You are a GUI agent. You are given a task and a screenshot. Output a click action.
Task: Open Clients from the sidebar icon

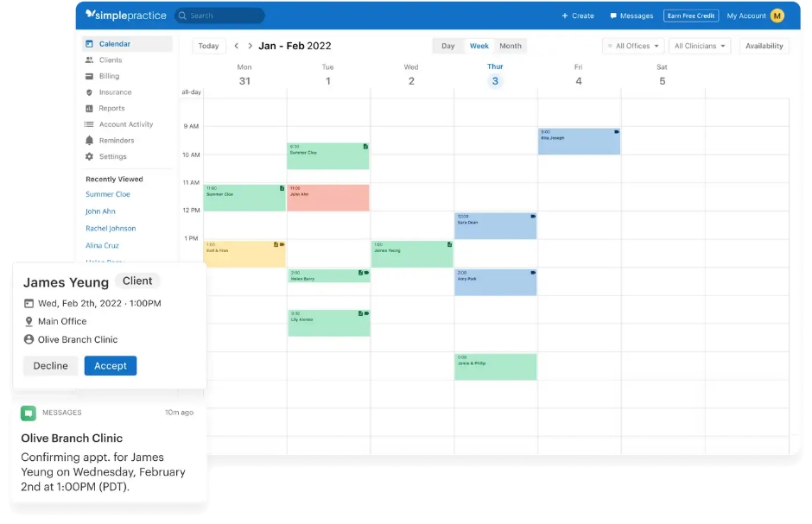tap(89, 60)
